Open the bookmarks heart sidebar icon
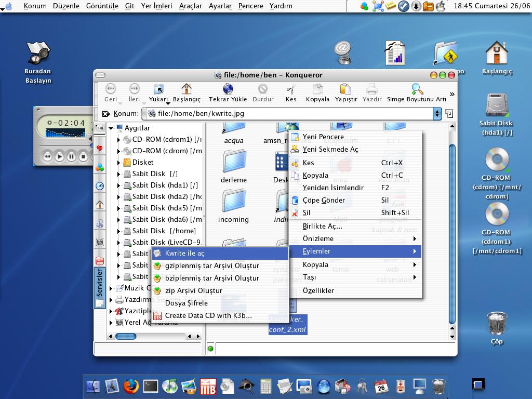532x399 pixels. pyautogui.click(x=100, y=149)
